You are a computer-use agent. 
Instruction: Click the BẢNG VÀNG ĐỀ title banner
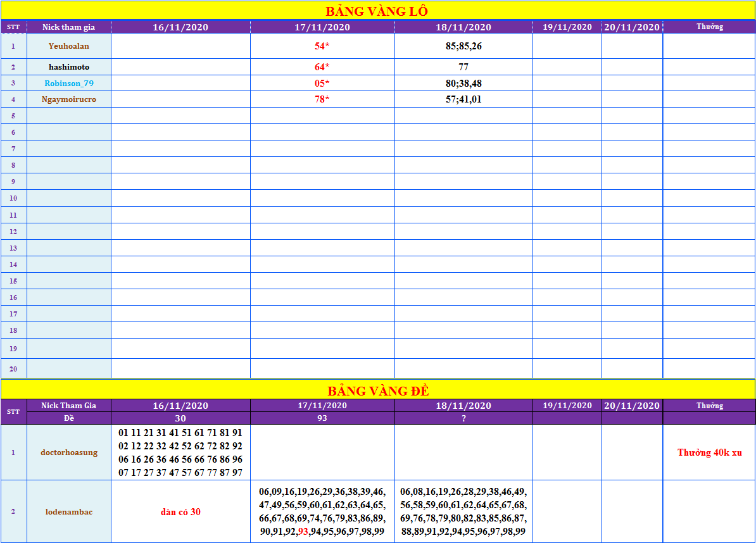(x=377, y=390)
